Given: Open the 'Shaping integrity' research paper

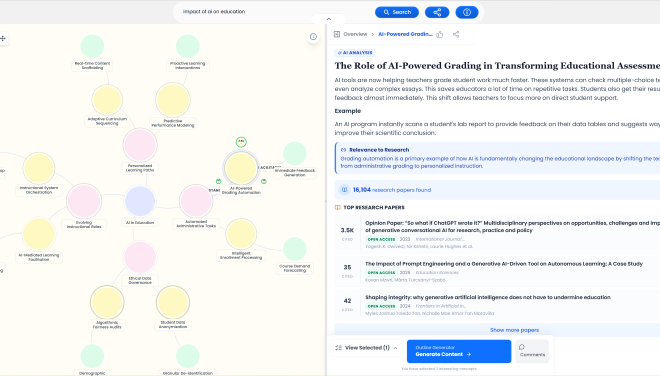Looking at the screenshot, I should (487, 297).
